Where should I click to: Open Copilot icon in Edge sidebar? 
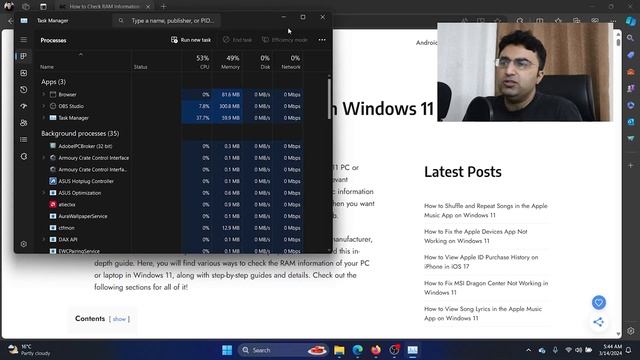[x=631, y=20]
